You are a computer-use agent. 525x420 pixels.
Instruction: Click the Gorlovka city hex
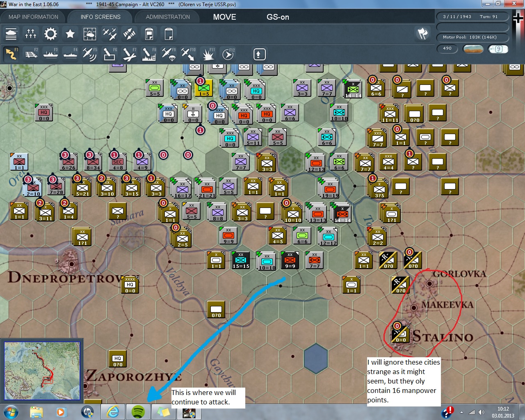(429, 283)
